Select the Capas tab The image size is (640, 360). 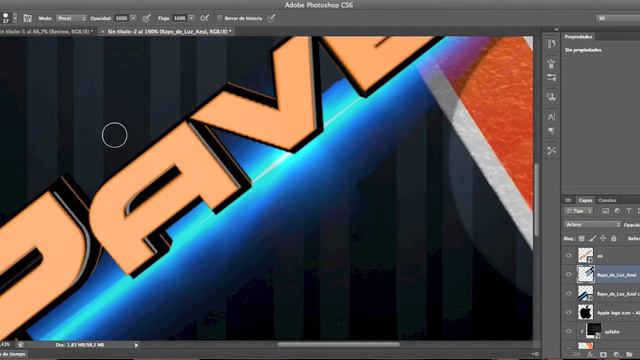[585, 200]
